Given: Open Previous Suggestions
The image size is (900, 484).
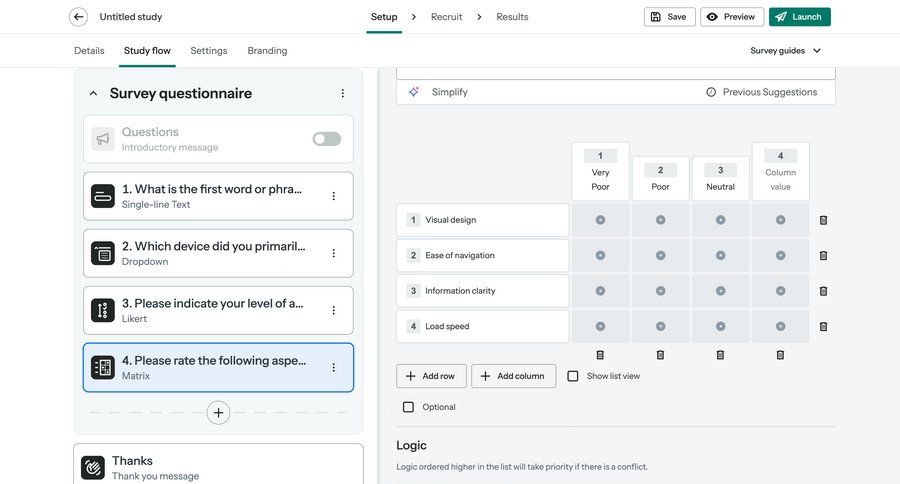Looking at the screenshot, I should 761,92.
